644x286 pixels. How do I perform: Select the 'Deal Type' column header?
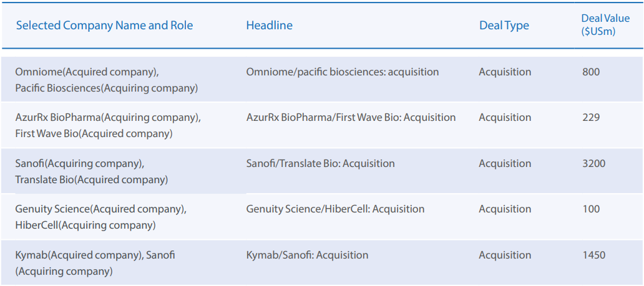pos(504,26)
